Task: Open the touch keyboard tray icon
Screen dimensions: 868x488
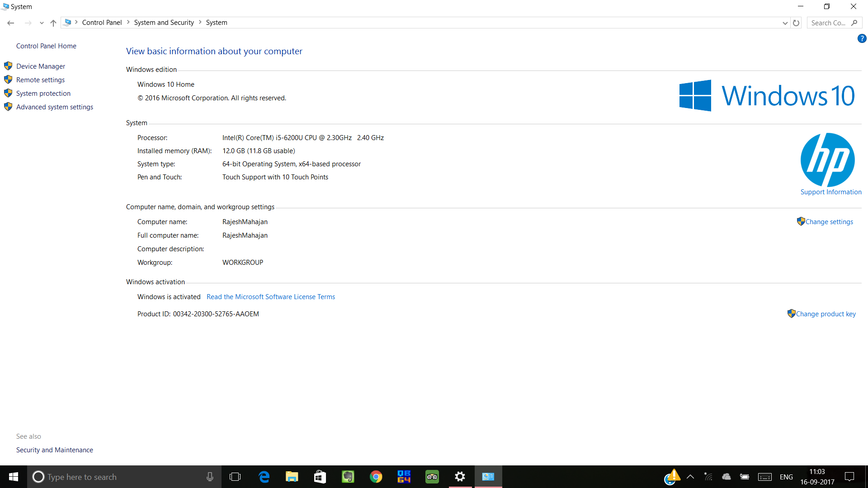Action: pyautogui.click(x=765, y=477)
